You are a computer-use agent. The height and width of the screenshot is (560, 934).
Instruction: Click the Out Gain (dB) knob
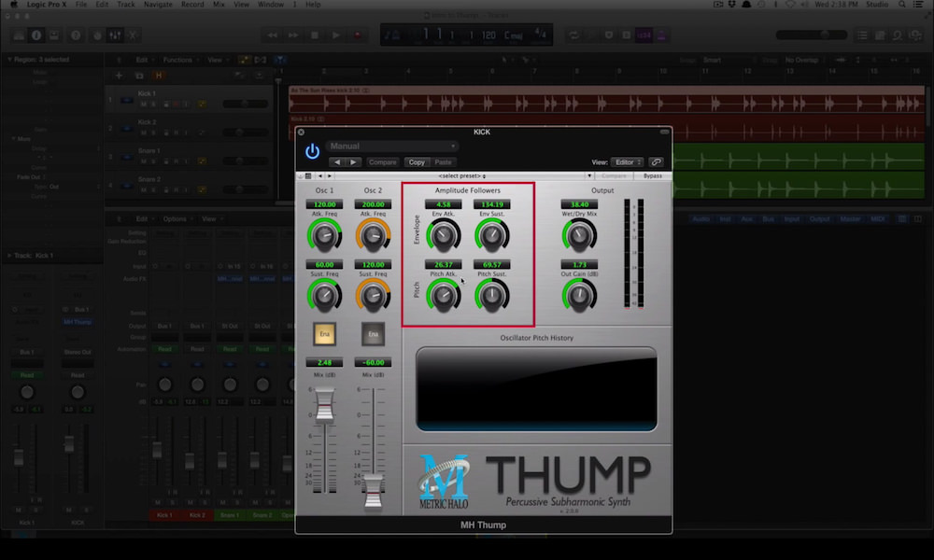[579, 296]
